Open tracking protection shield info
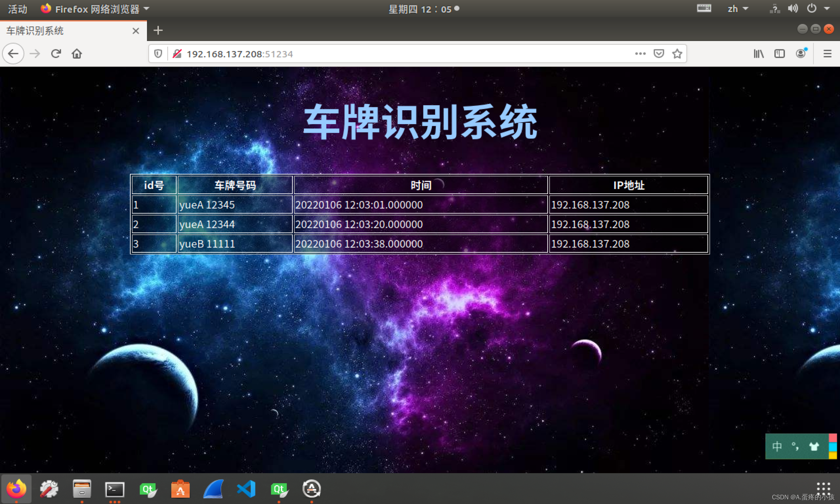Viewport: 840px width, 504px height. click(158, 54)
